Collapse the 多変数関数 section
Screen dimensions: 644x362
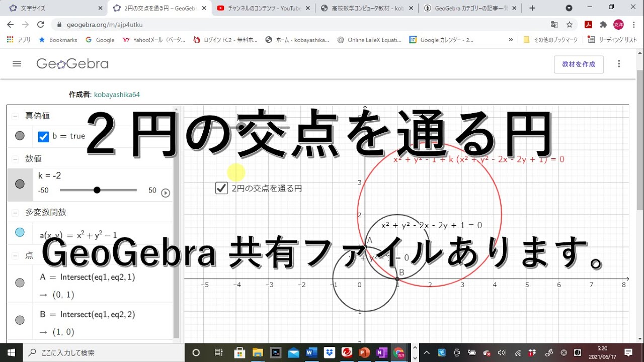click(15, 212)
